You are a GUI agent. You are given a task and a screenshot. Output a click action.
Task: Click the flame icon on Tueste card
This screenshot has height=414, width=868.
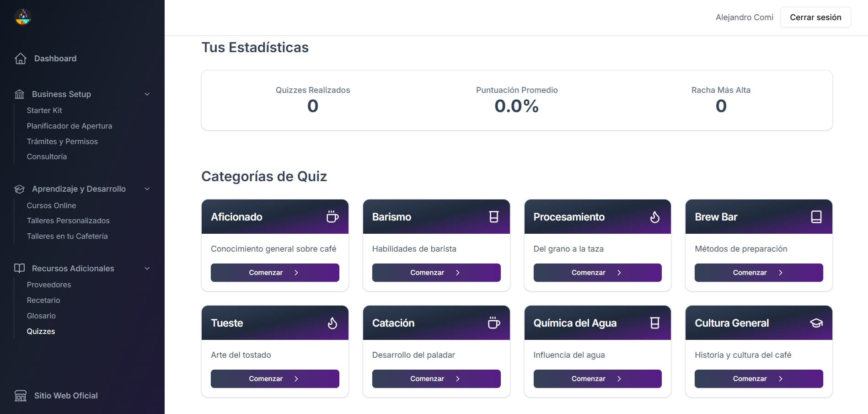tap(332, 323)
